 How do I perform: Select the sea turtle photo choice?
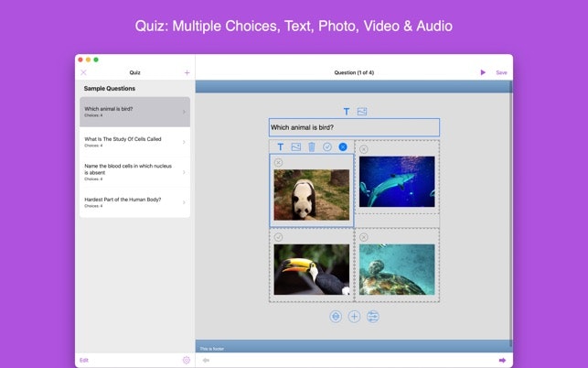(x=397, y=270)
